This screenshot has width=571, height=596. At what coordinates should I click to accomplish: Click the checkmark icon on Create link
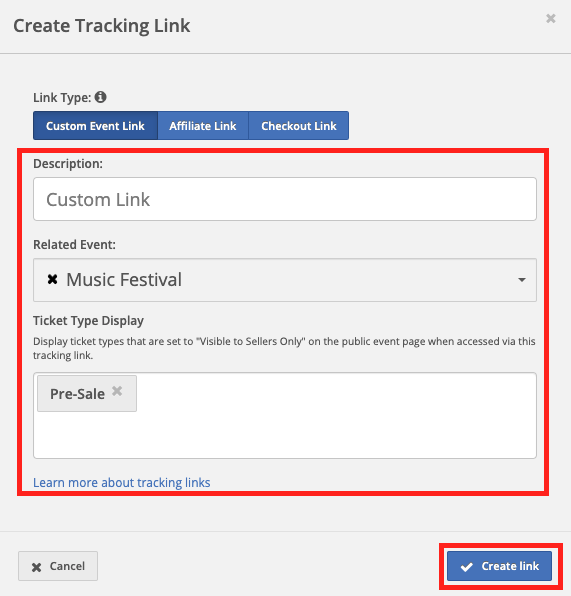pos(466,567)
